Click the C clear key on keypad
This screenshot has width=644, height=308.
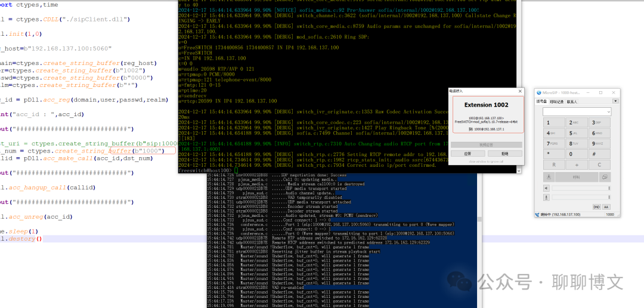point(600,165)
